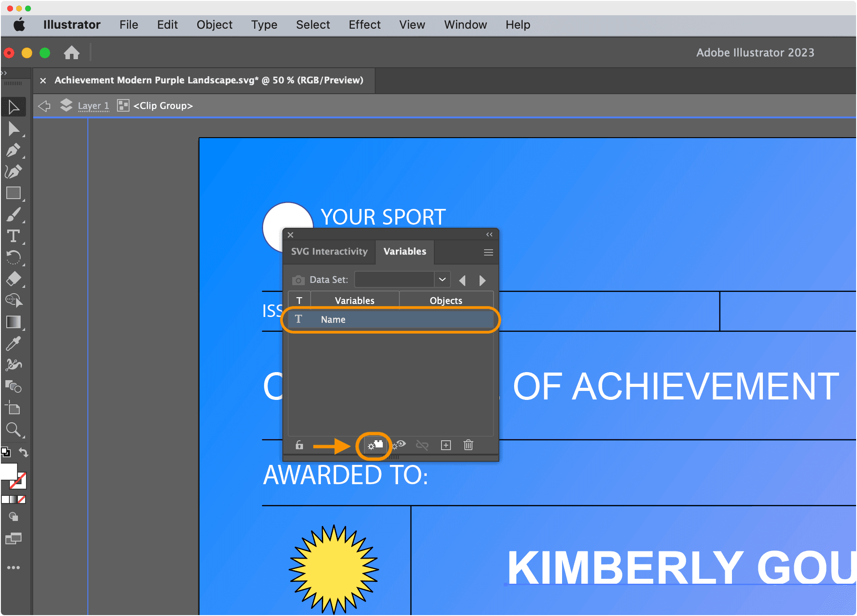Open Variables panel hamburger menu
The width and height of the screenshot is (857, 616).
click(489, 252)
